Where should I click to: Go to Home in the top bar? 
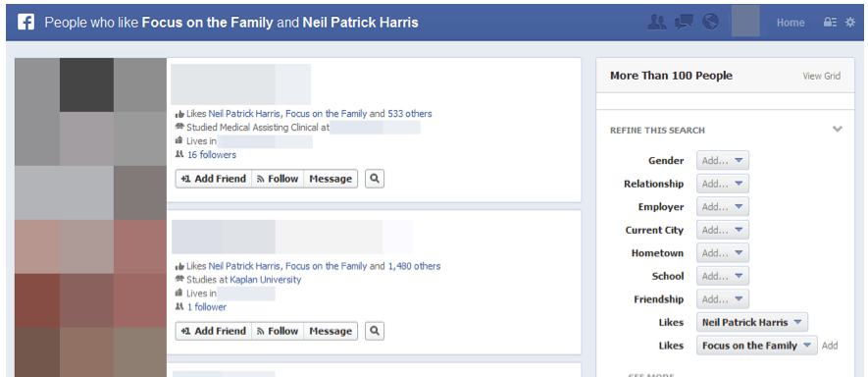pyautogui.click(x=791, y=23)
